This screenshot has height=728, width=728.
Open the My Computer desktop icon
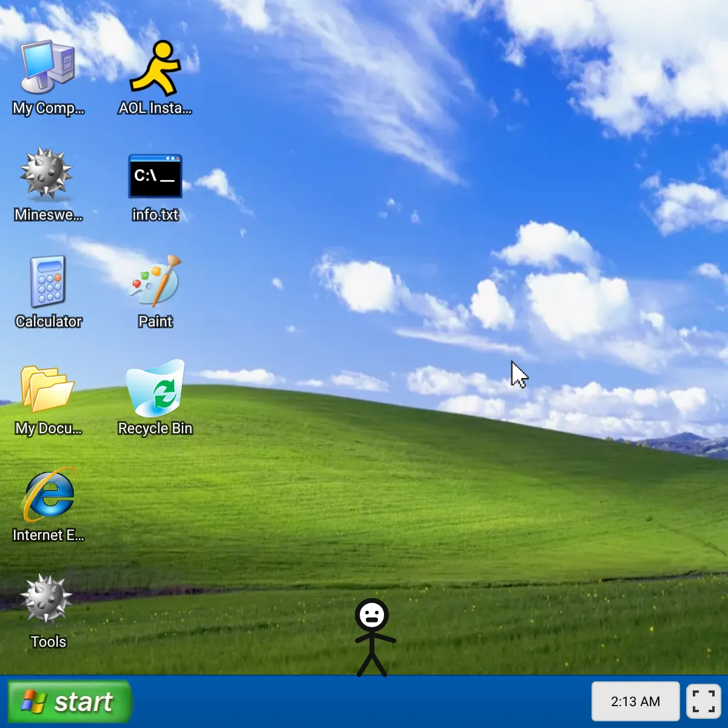[48, 67]
